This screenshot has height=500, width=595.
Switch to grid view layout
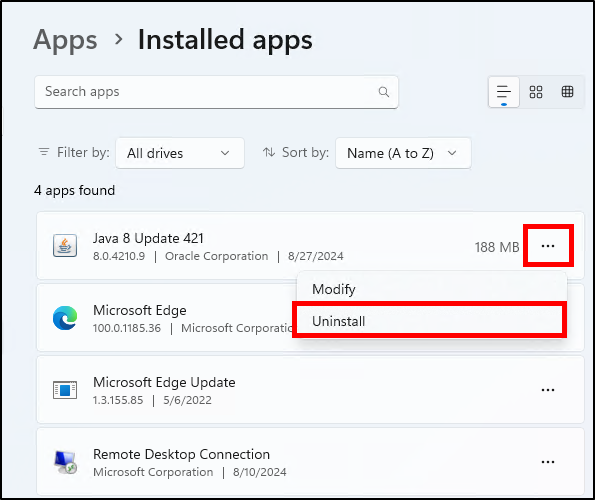click(536, 92)
